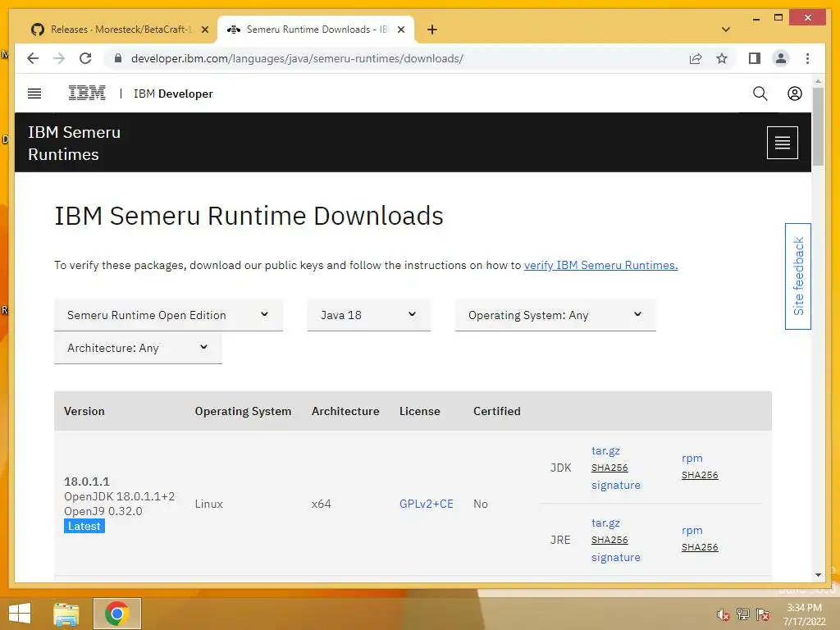Open the site search magnifier icon
Screen dimensions: 840x630
coord(760,94)
